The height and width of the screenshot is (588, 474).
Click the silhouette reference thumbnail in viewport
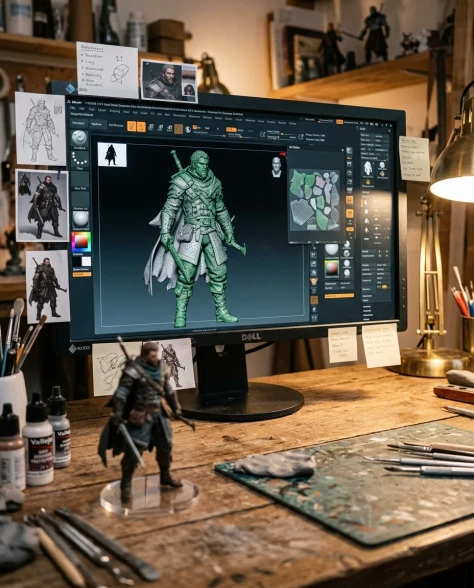tap(112, 155)
